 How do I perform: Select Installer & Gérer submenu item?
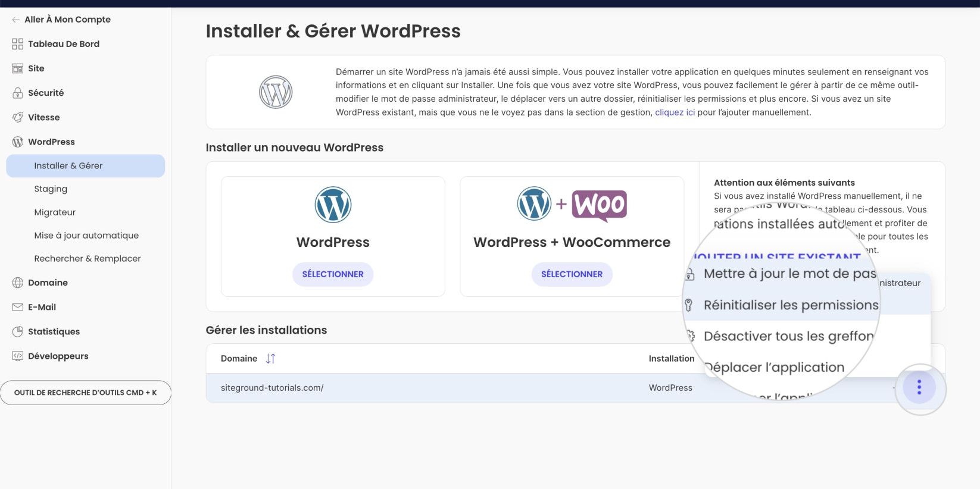pyautogui.click(x=86, y=166)
